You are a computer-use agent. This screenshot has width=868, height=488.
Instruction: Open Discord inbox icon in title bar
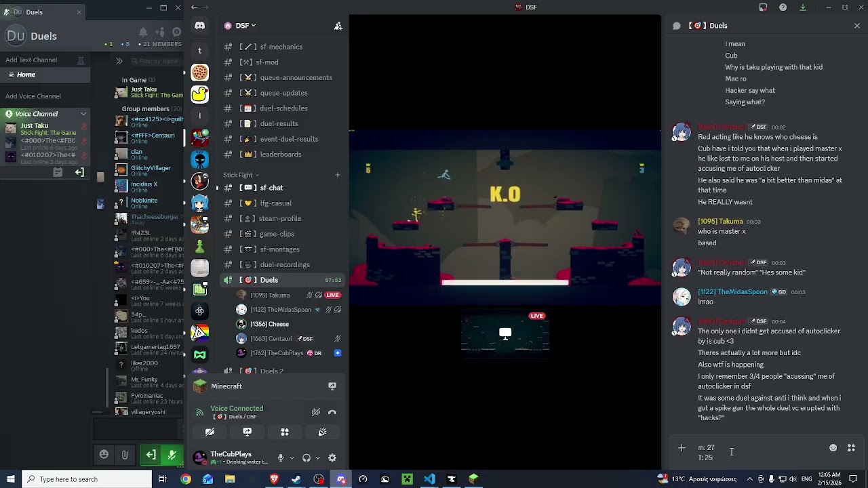coord(763,7)
